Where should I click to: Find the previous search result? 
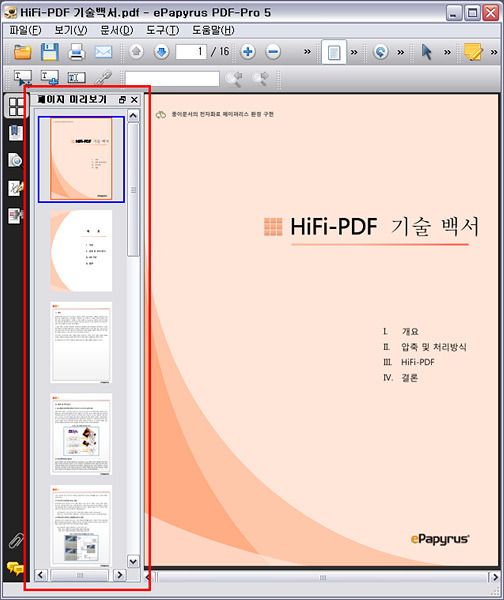(234, 78)
